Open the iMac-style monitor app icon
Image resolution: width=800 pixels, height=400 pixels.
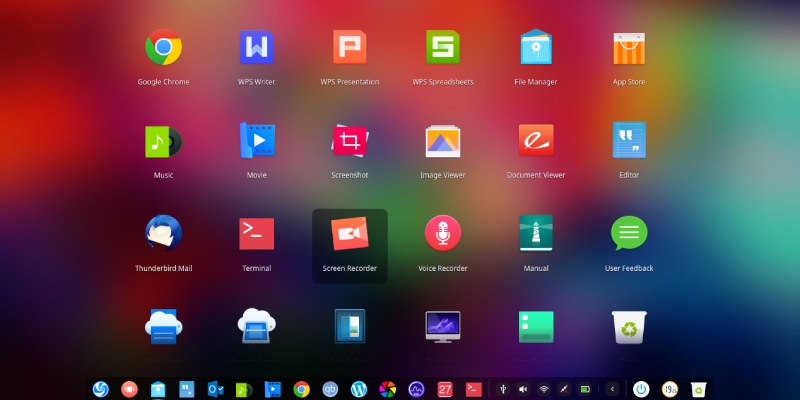443,327
